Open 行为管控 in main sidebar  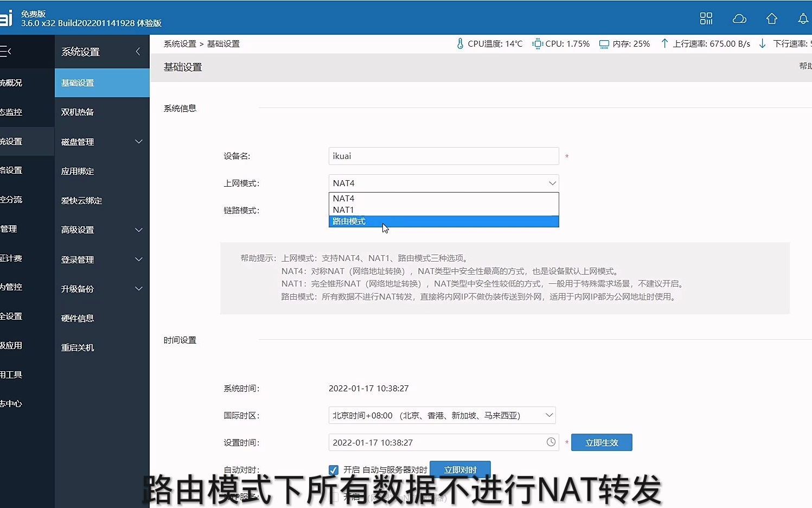(x=27, y=287)
